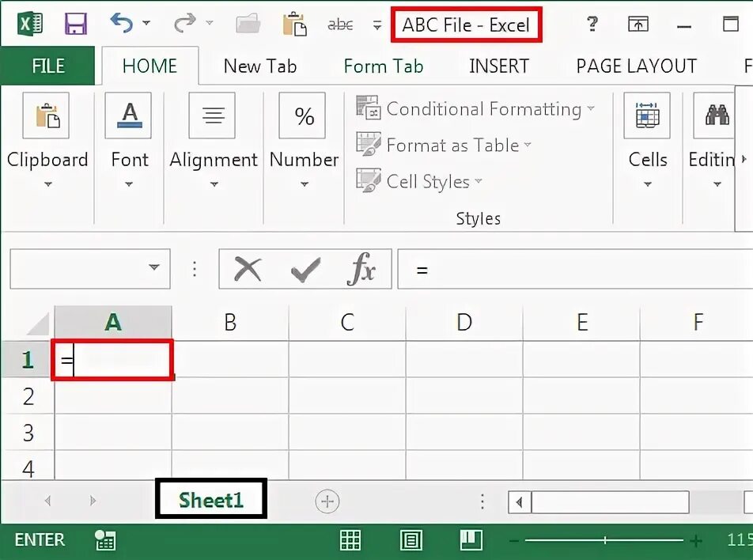Screen dimensions: 753x560
Task: Switch to the HOME tab
Action: (x=149, y=66)
